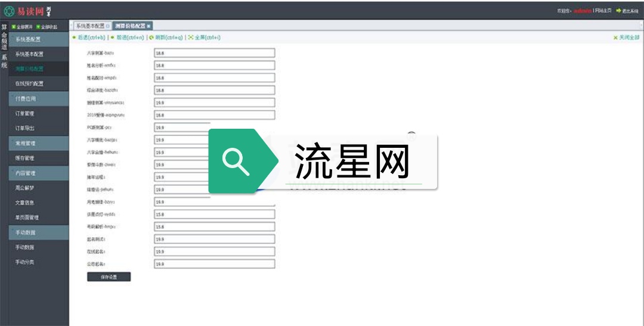Open 订单导出 in the sidebar
This screenshot has height=326, width=644.
point(39,129)
